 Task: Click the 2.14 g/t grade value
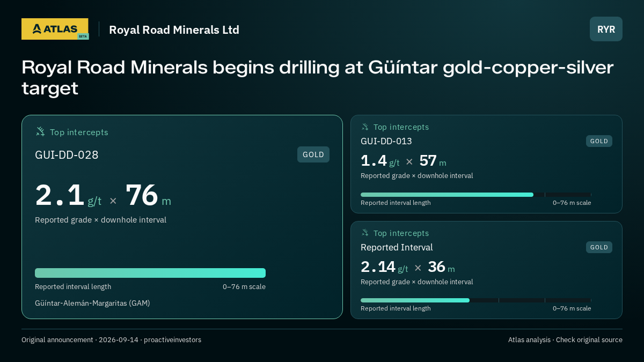pyautogui.click(x=384, y=267)
